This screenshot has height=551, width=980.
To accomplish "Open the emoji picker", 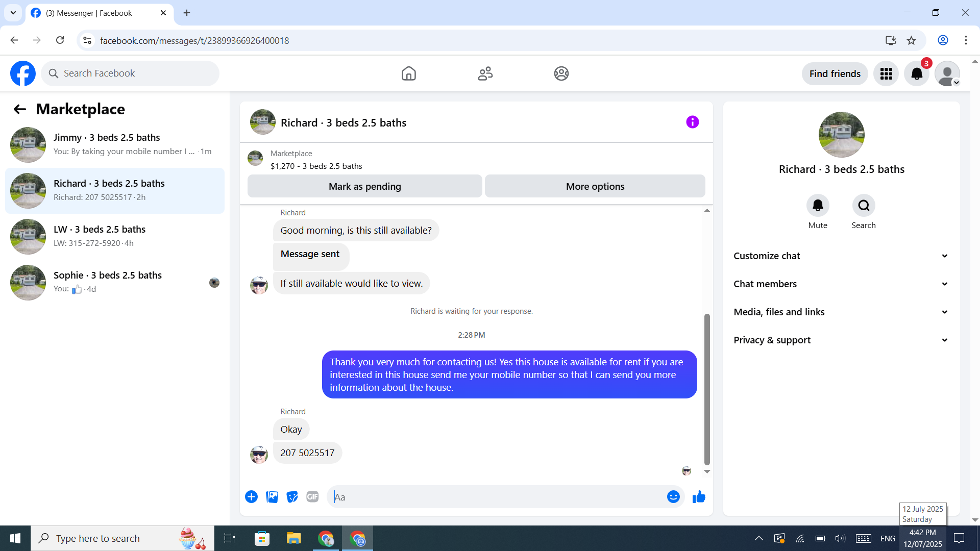I will tap(673, 497).
